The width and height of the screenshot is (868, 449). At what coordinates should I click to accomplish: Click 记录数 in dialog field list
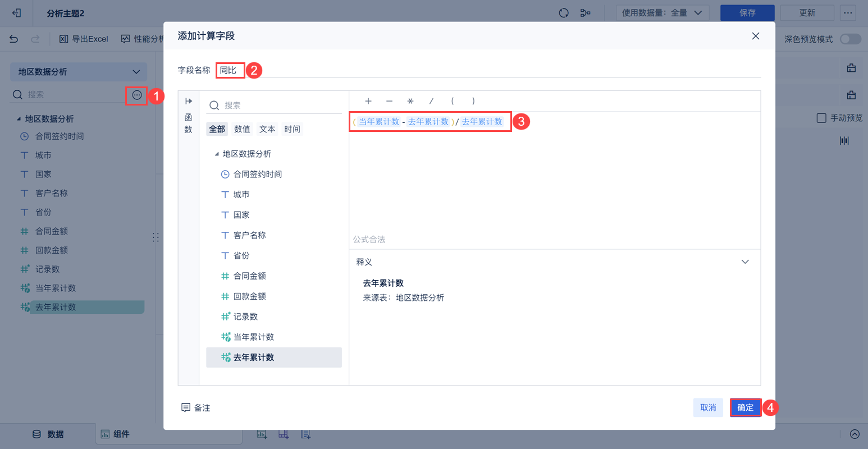click(x=274, y=317)
